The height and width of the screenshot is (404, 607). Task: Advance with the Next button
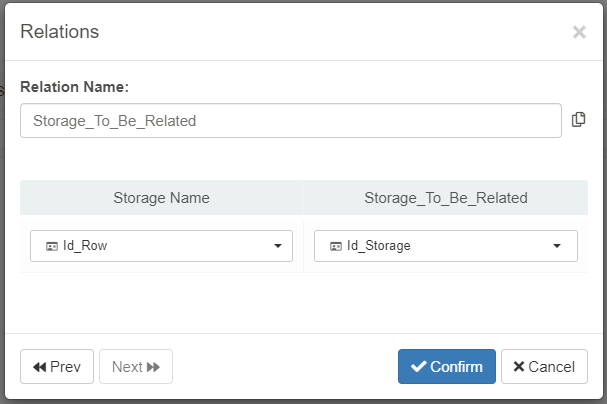click(136, 367)
